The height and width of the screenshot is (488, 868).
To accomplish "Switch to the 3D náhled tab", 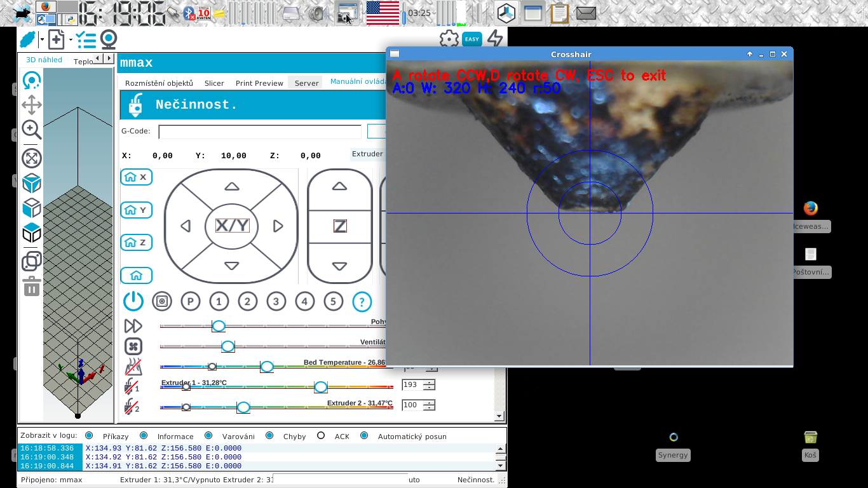I will (x=44, y=60).
